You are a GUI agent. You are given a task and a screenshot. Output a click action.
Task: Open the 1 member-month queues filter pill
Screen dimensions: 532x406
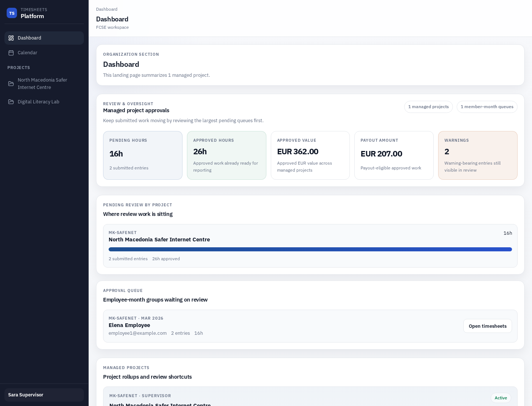487,107
